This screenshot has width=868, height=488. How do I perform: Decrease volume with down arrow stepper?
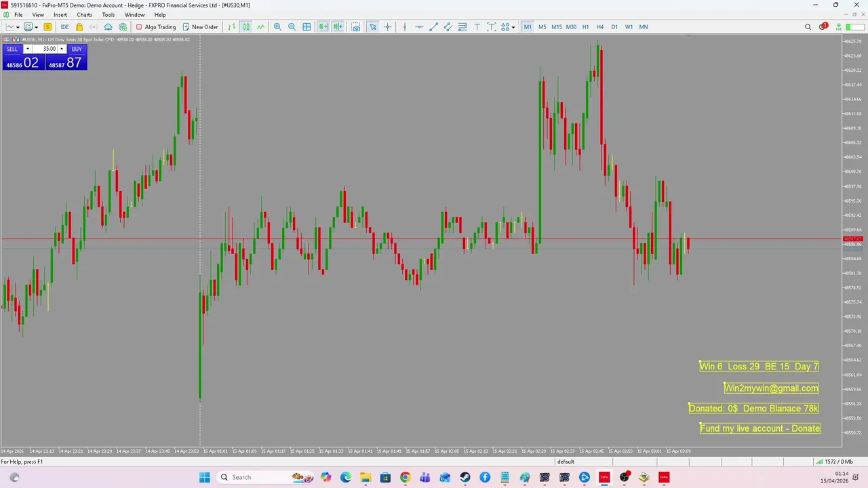27,49
